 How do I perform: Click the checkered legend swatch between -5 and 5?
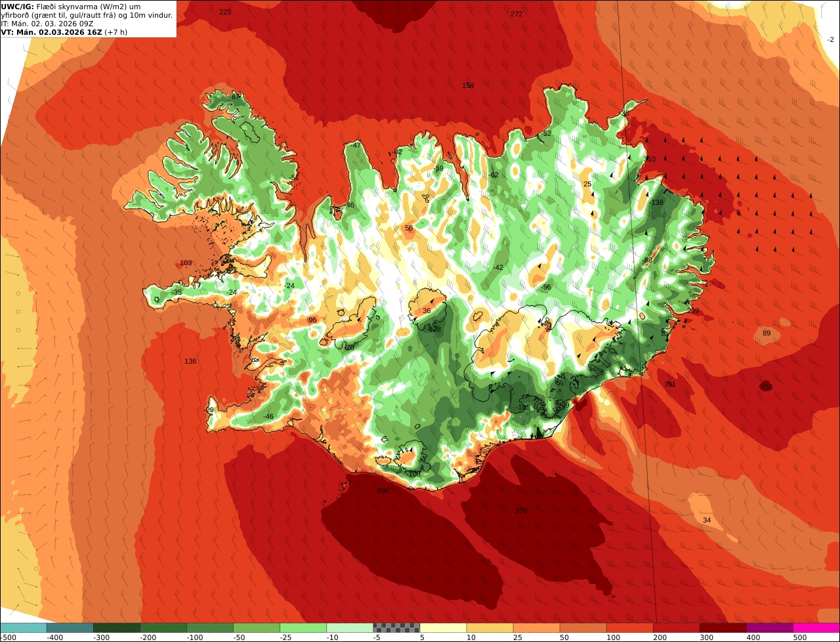pyautogui.click(x=396, y=628)
